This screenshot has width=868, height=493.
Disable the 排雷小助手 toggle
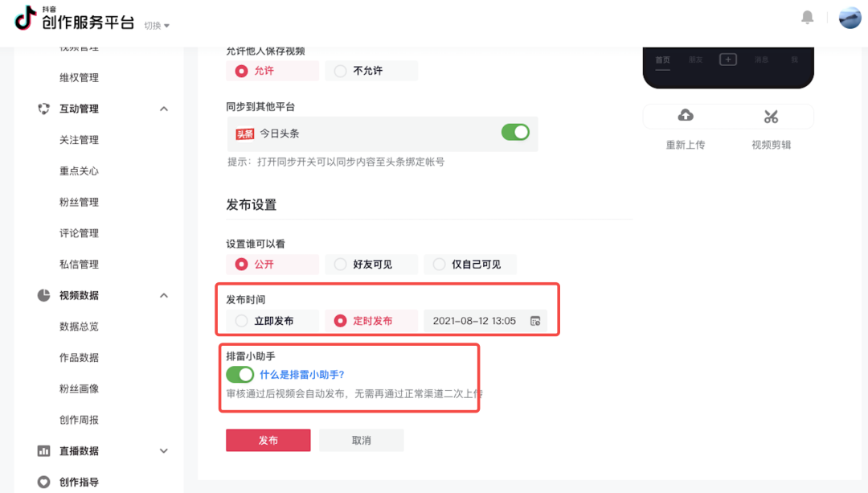240,374
